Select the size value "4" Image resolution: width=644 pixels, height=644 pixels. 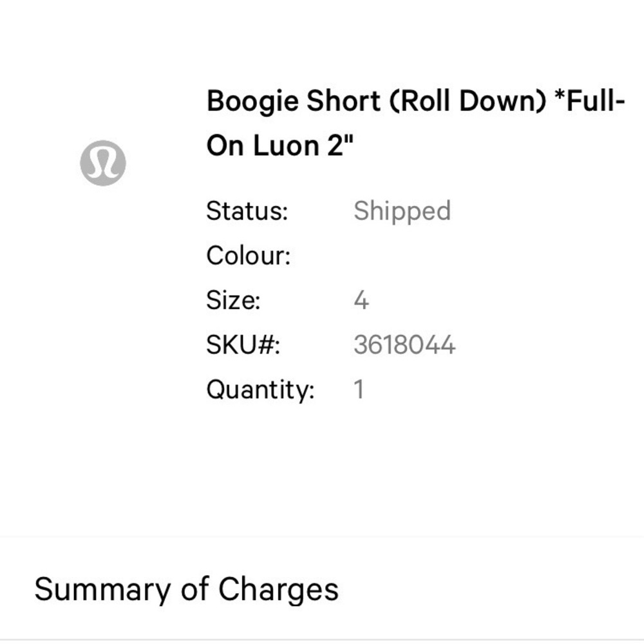click(361, 300)
